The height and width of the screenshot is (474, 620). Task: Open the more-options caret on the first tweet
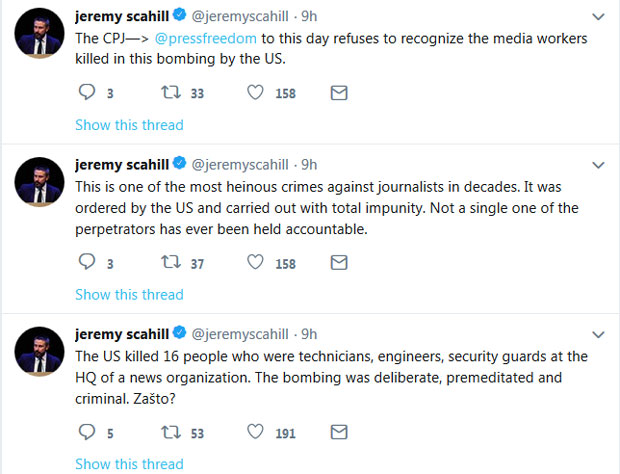point(598,17)
